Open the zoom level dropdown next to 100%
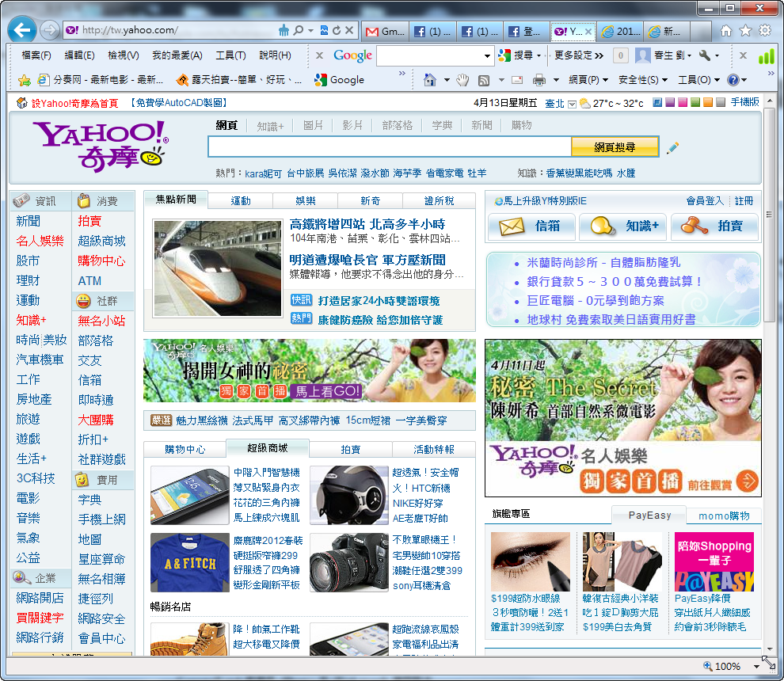Viewport: 784px width, 681px height. [756, 667]
